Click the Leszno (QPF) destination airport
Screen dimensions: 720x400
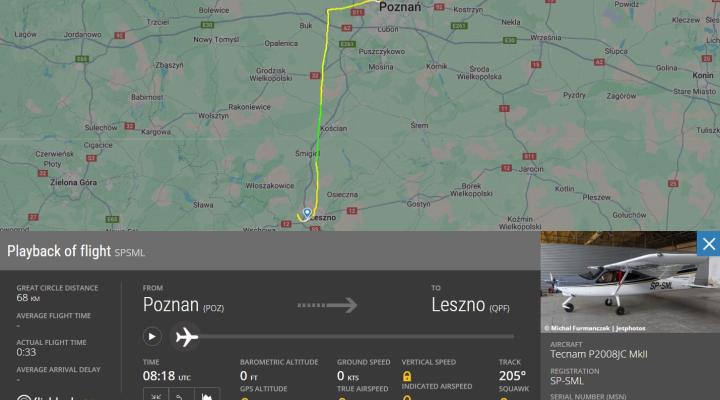pos(470,305)
